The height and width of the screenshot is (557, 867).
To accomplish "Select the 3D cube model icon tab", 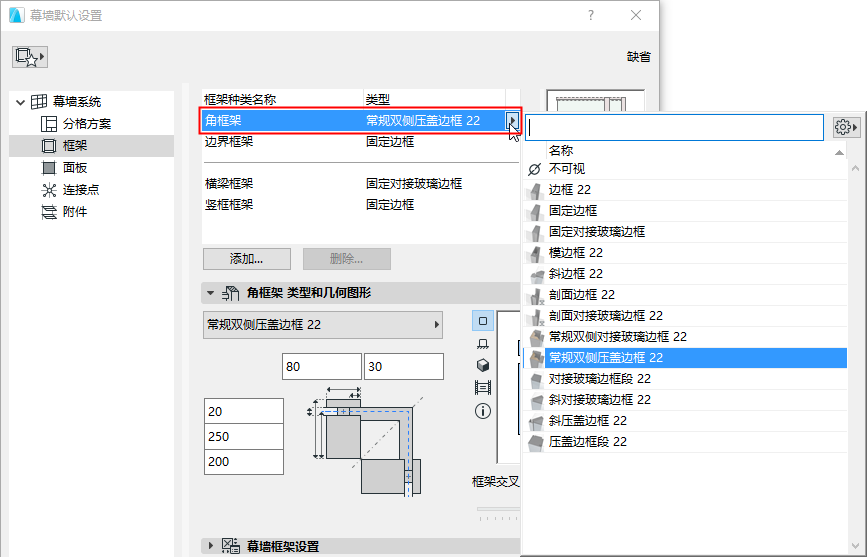I will pyautogui.click(x=483, y=365).
